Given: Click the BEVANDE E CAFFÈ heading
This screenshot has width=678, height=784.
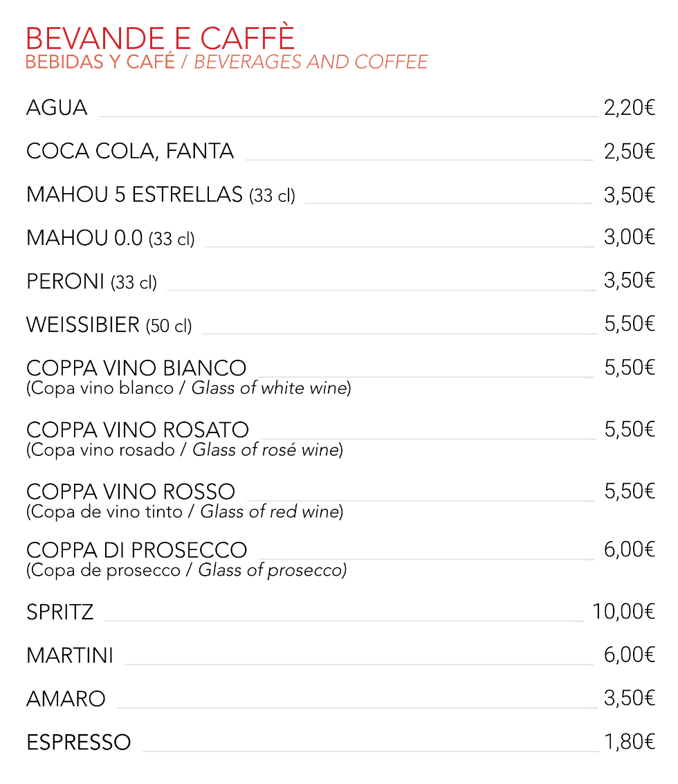Looking at the screenshot, I should (161, 37).
